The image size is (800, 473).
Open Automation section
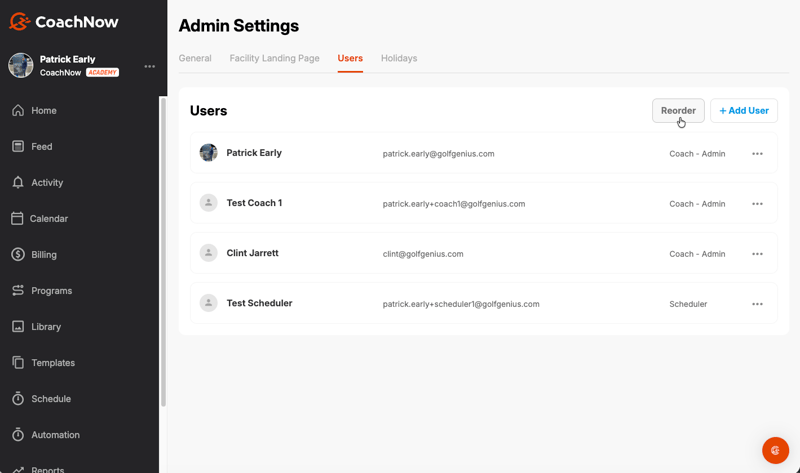pyautogui.click(x=56, y=435)
